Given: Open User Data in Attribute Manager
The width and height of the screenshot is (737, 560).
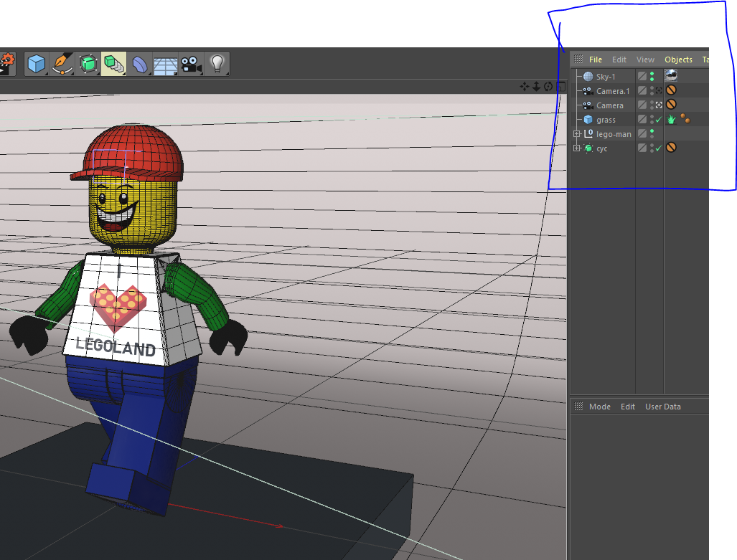Looking at the screenshot, I should pos(662,407).
